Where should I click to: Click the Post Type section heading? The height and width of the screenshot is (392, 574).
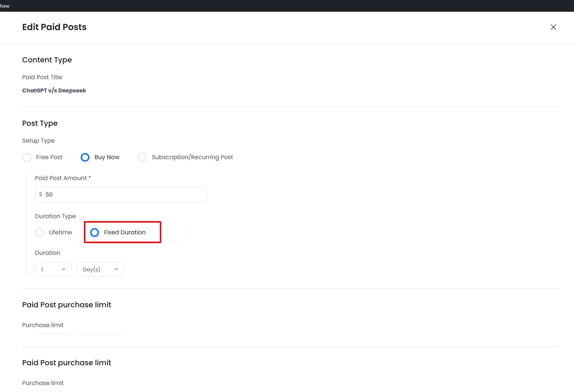(40, 123)
